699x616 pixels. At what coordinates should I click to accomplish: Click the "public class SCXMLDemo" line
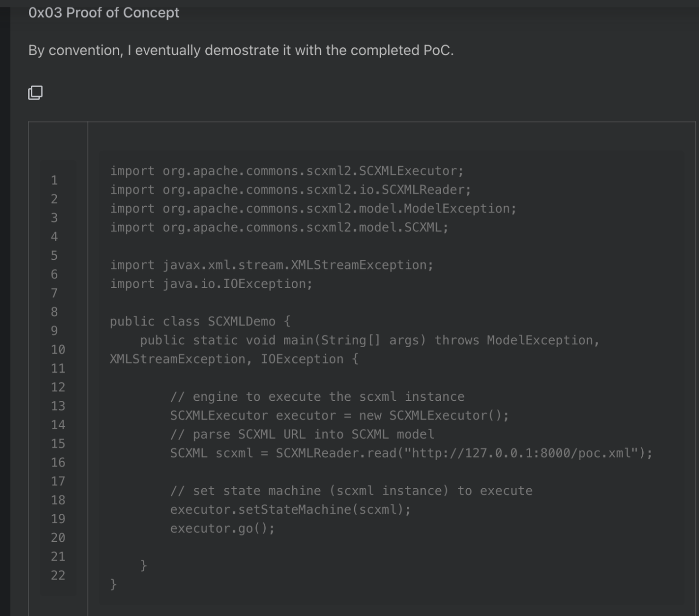tap(200, 322)
